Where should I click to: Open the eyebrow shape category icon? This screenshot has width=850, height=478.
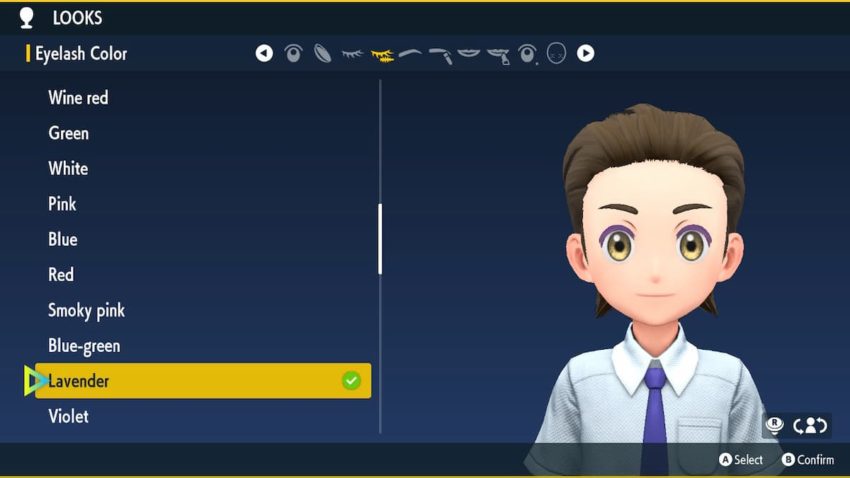(x=410, y=53)
